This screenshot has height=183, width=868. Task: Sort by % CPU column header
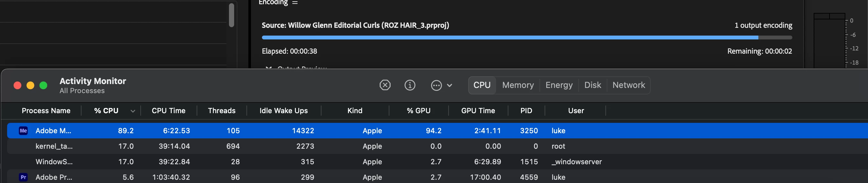tap(106, 111)
